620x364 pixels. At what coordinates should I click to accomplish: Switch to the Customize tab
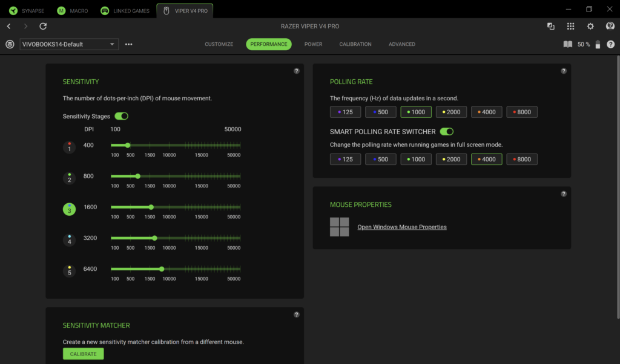click(x=219, y=44)
